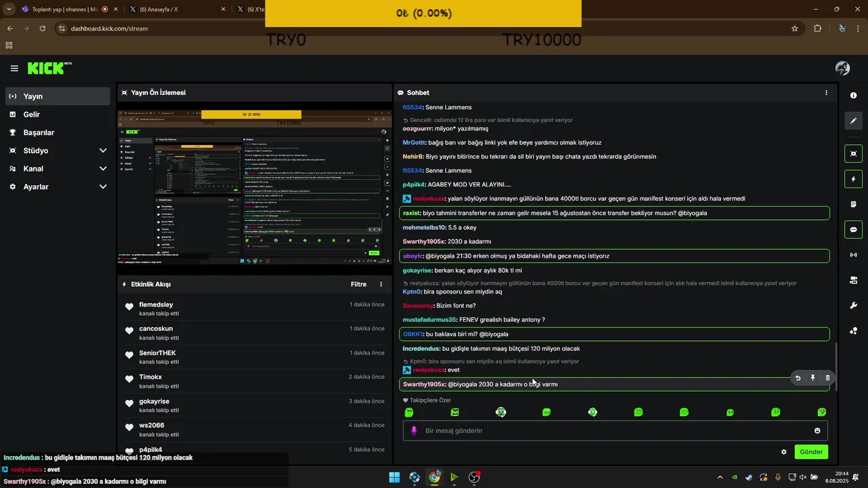Click the microphone indicator in the system tray
The image size is (868, 488).
778,477
